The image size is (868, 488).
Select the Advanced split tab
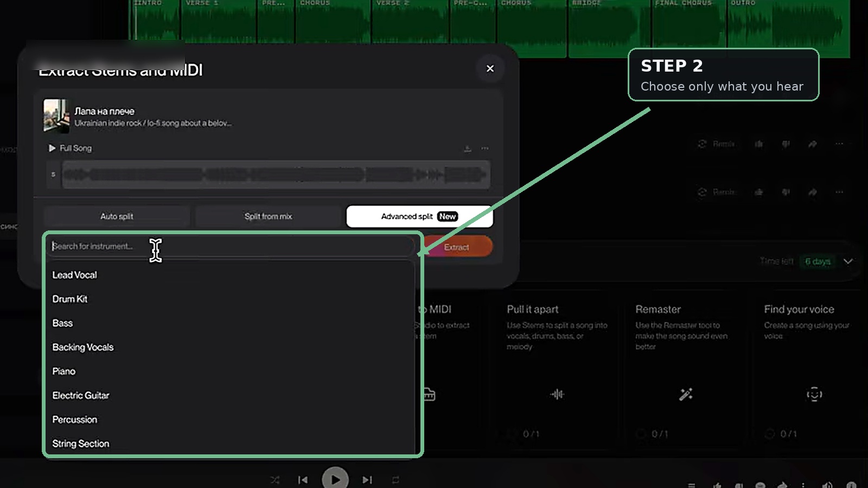pos(419,216)
